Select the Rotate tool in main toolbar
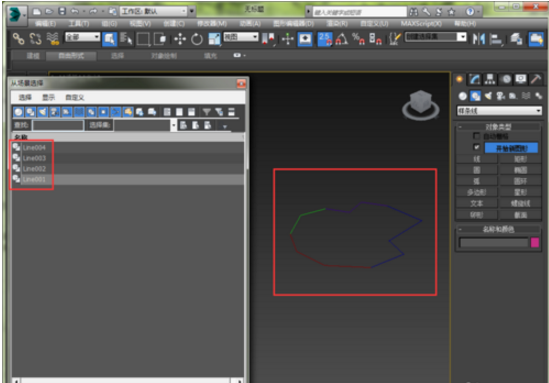Screen dimensions: 549x383 pyautogui.click(x=197, y=39)
